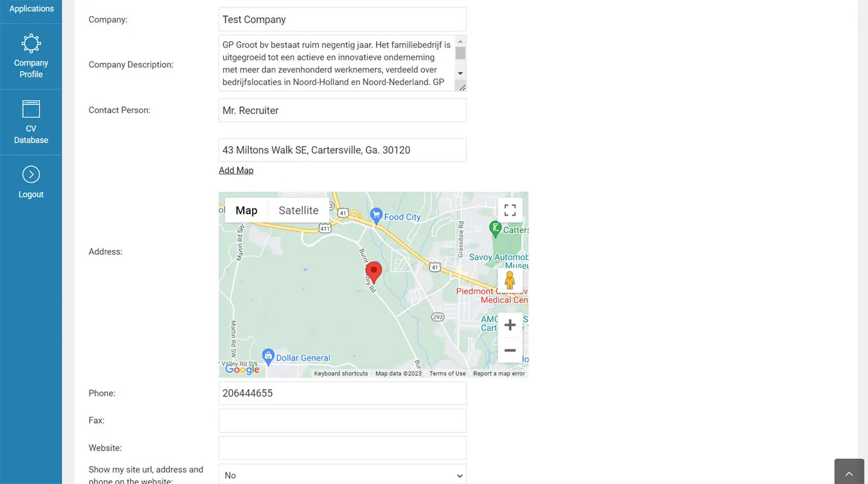The width and height of the screenshot is (868, 484).
Task: Click the Street View pegman icon
Action: point(510,280)
